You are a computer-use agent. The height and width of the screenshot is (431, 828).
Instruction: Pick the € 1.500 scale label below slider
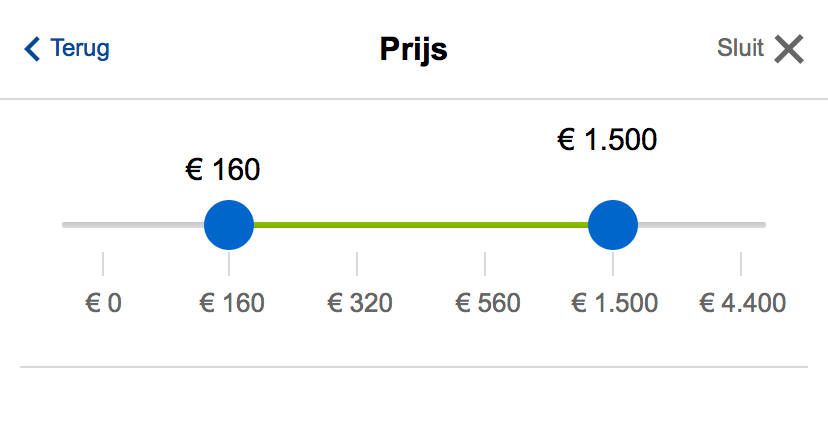[614, 303]
